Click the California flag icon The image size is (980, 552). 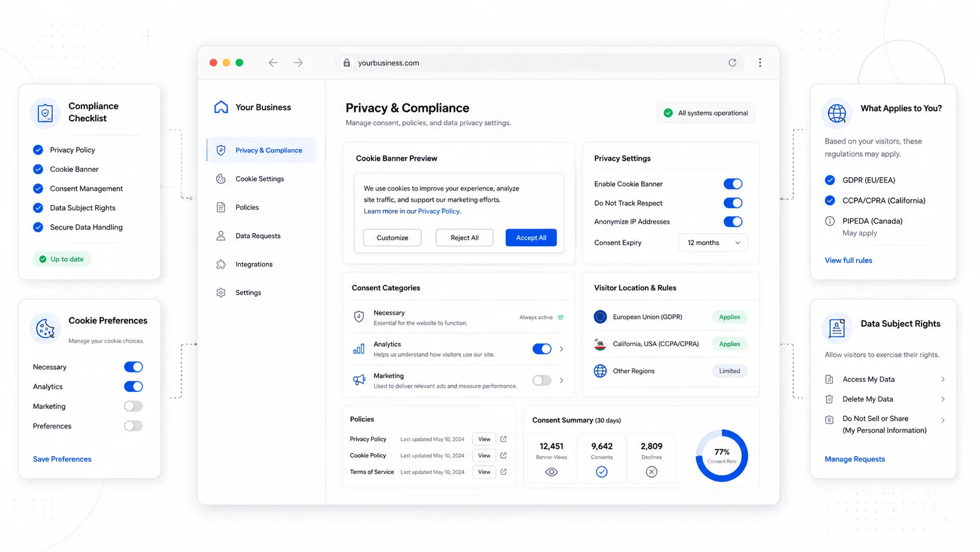click(600, 344)
